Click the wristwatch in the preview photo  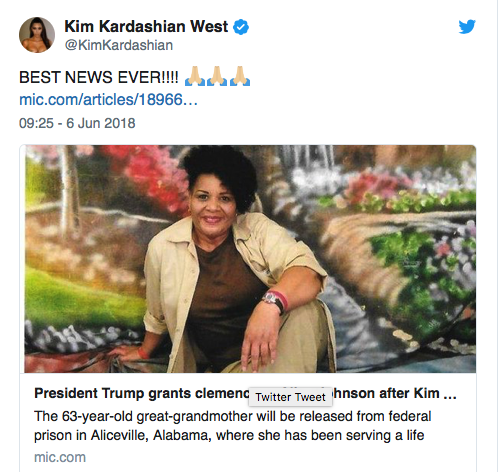(x=271, y=298)
